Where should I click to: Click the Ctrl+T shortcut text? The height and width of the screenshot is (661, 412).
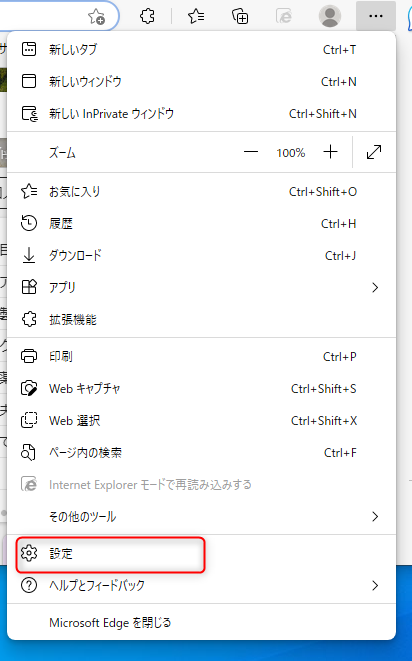(339, 50)
